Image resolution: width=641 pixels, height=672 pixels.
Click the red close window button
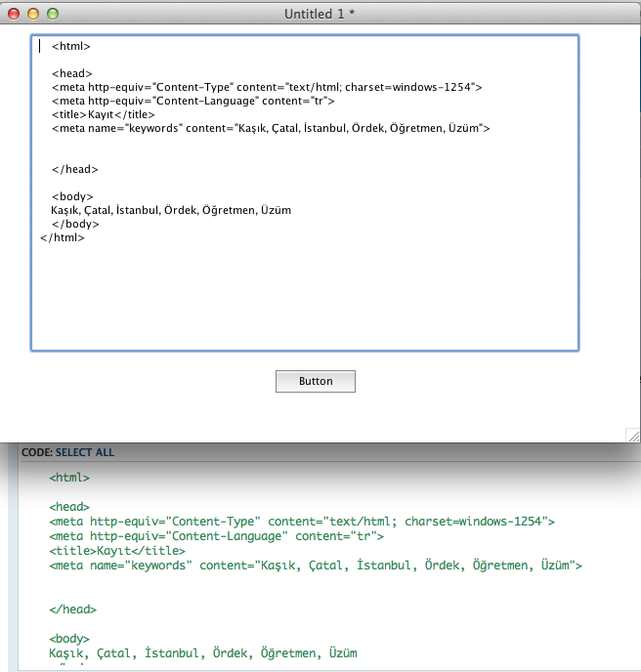[14, 14]
